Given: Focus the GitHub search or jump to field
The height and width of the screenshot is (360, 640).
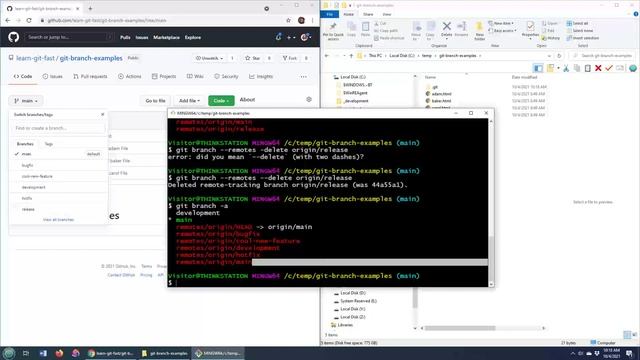Looking at the screenshot, I should pyautogui.click(x=70, y=37).
